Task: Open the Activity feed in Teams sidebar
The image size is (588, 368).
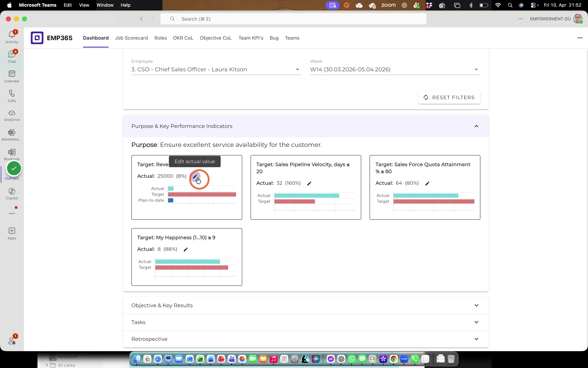Action: (12, 37)
